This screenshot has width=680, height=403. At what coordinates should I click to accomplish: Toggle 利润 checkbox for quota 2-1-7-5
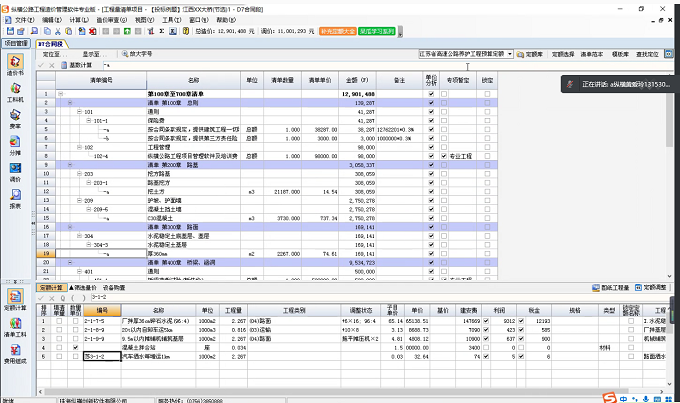click(x=486, y=321)
